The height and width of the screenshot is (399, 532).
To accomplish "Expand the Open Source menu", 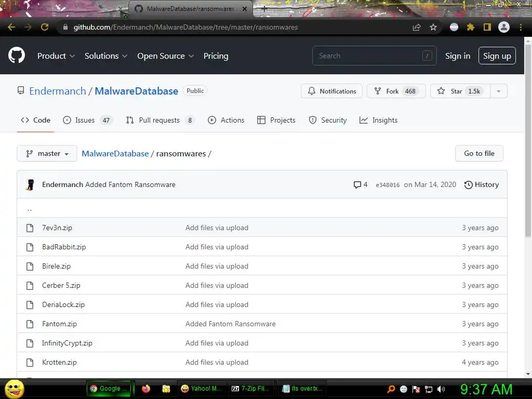I will (x=166, y=56).
